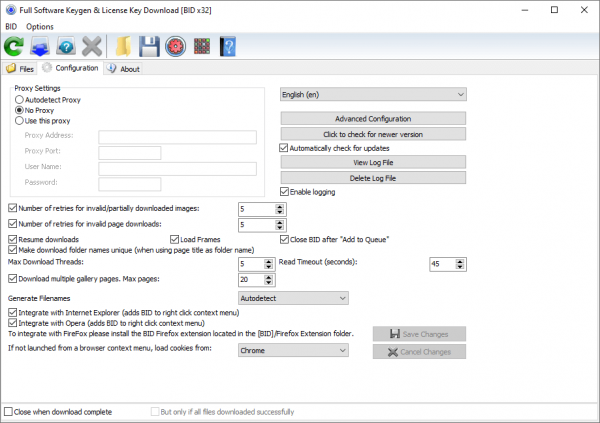Click the proxy User Name field
600x423 pixels.
(178, 168)
